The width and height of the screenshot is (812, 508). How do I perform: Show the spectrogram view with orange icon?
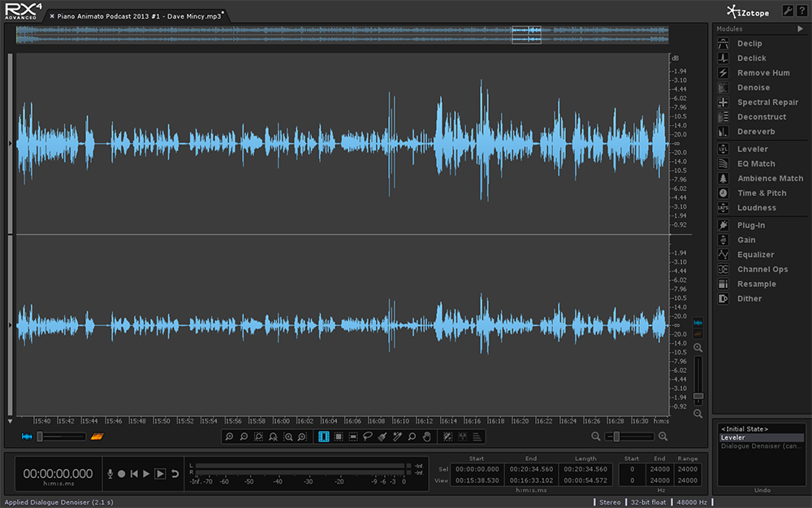pyautogui.click(x=97, y=437)
